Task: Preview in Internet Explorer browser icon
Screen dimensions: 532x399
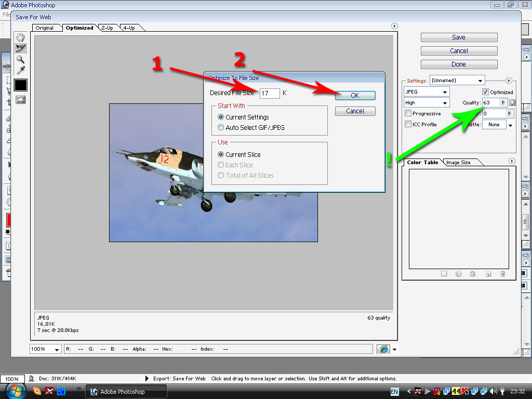Action: click(x=383, y=349)
